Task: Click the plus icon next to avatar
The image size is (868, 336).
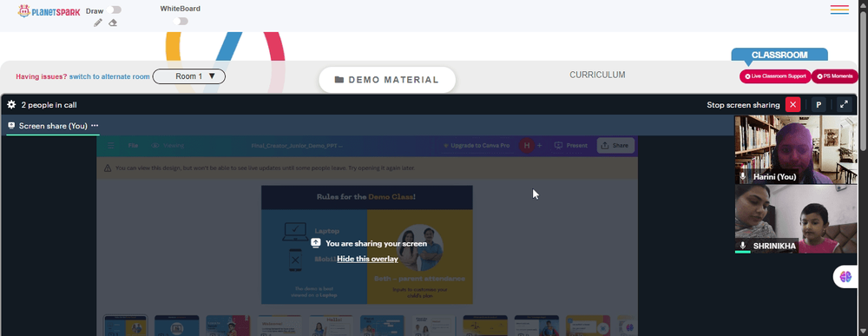Action: click(540, 146)
